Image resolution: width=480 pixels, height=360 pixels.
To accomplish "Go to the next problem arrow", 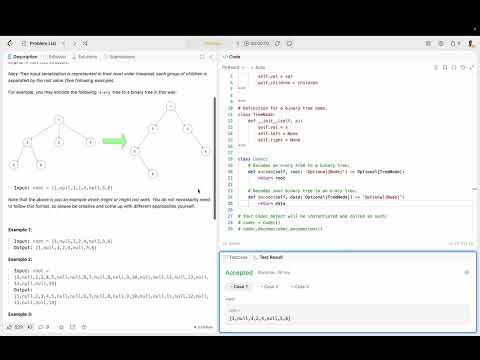I will 74,43.
